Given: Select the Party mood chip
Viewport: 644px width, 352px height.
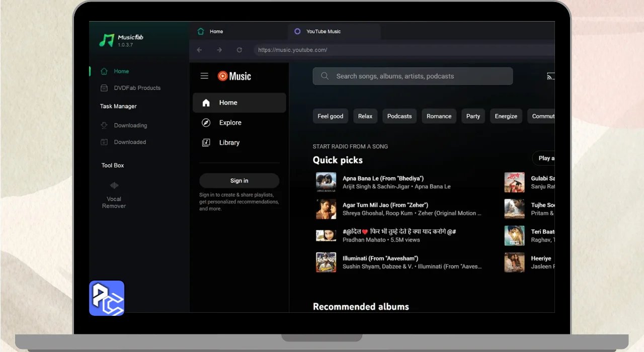Looking at the screenshot, I should coord(473,116).
